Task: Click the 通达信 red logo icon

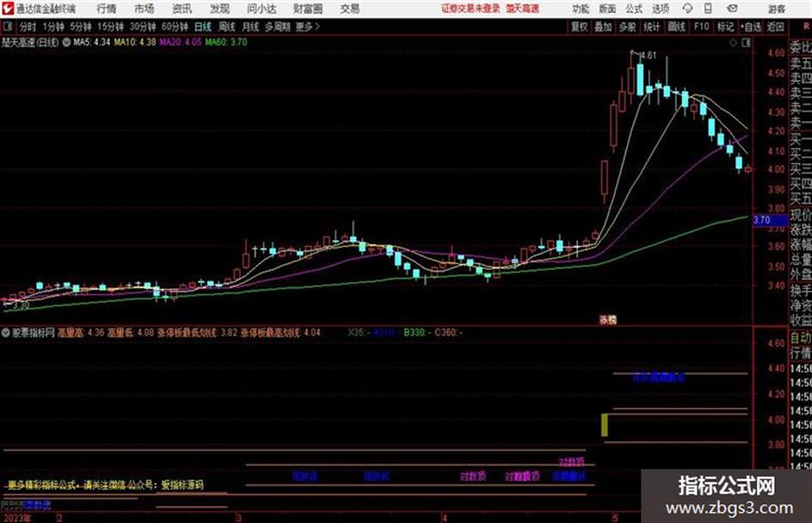Action: [7, 9]
